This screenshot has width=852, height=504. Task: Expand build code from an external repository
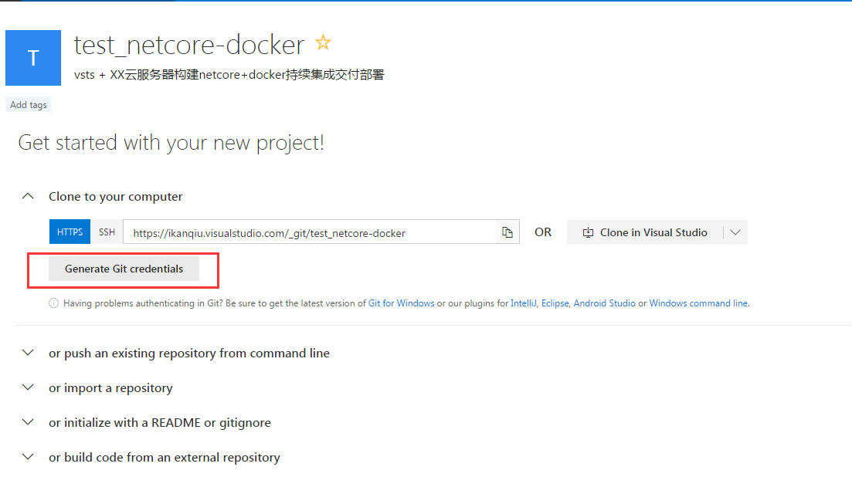(x=28, y=457)
